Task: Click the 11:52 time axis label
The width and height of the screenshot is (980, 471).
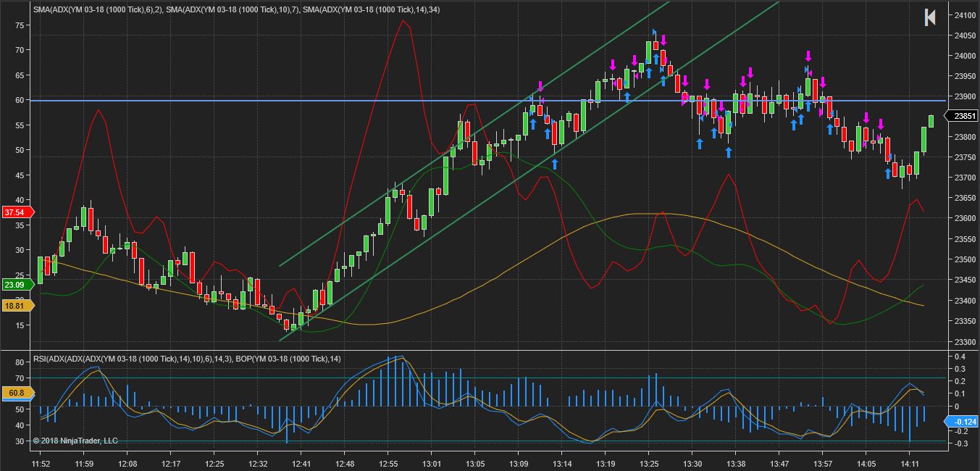Action: (x=41, y=463)
